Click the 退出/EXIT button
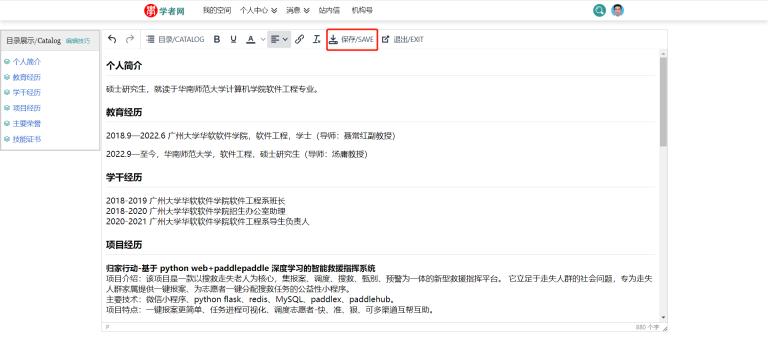Viewport: 768px width, 360px height. point(403,39)
